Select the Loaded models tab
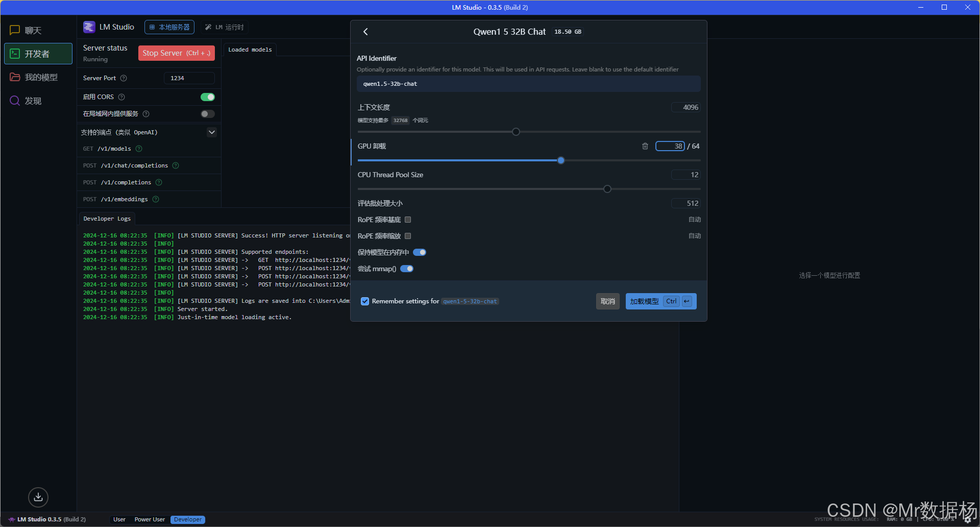980x527 pixels. (x=250, y=50)
